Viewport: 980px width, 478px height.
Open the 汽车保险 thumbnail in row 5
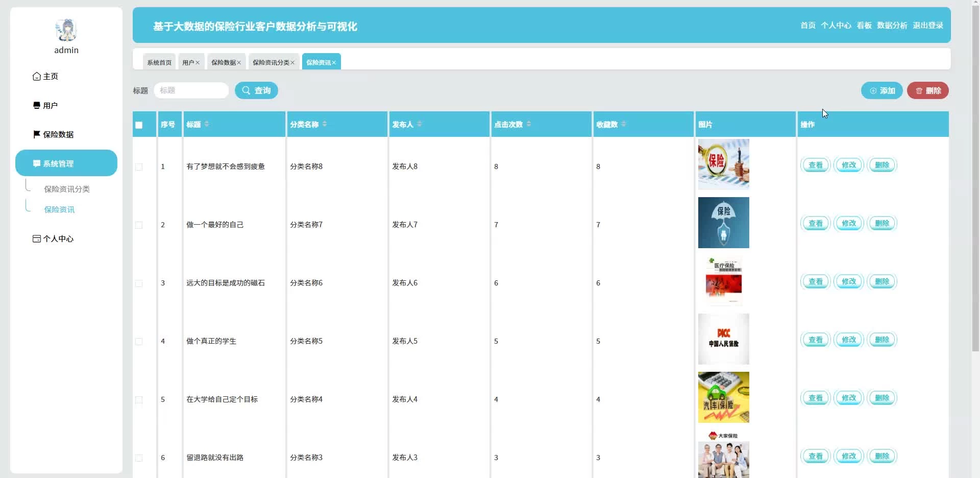tap(724, 397)
